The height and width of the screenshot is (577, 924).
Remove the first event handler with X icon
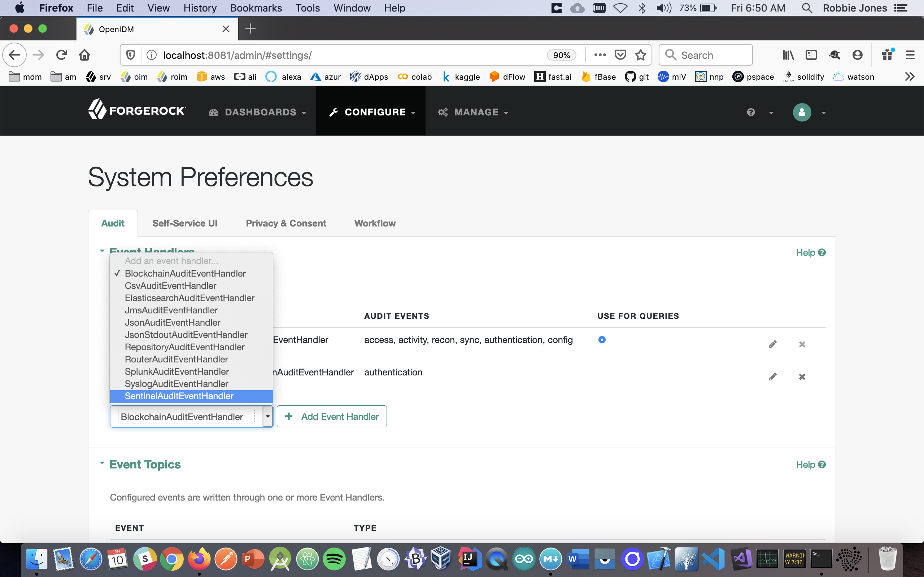(802, 344)
